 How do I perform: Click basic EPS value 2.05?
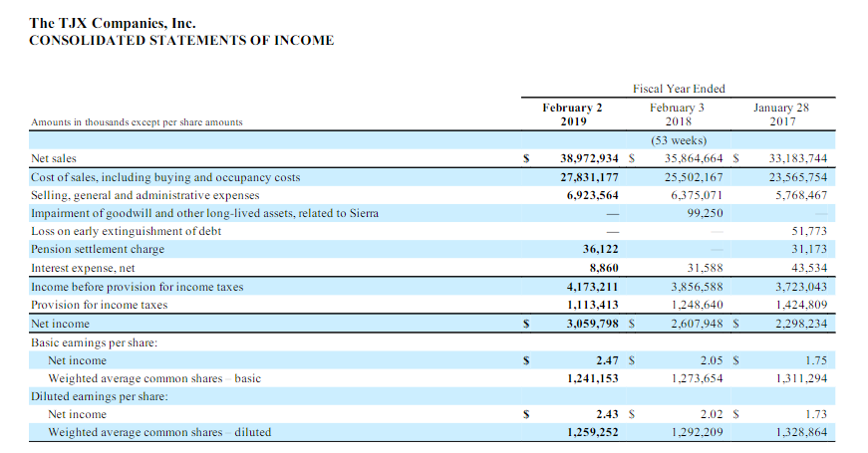(712, 360)
